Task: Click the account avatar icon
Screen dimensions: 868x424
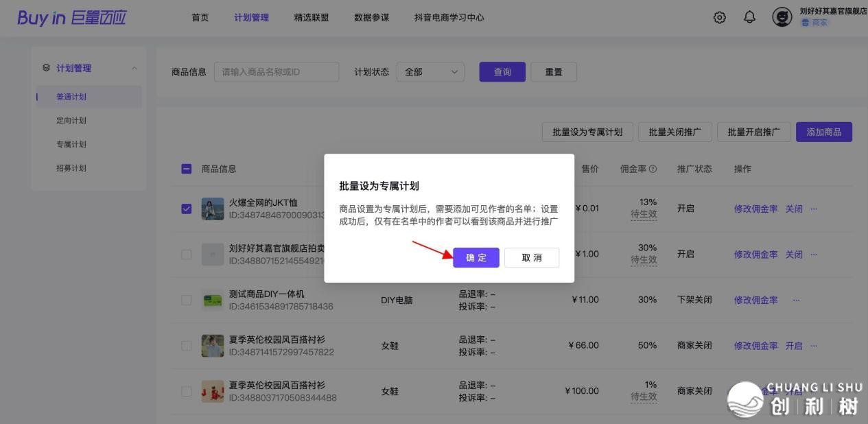Action: point(782,17)
